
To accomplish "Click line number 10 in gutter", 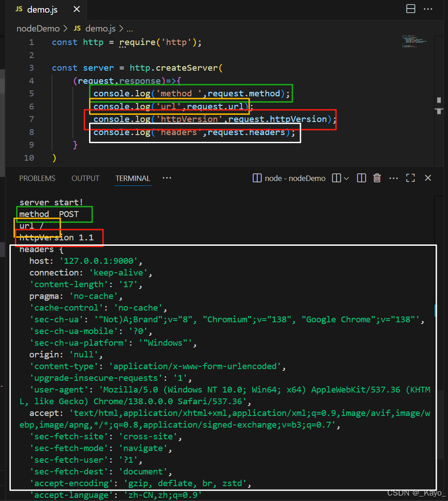I will coord(29,158).
